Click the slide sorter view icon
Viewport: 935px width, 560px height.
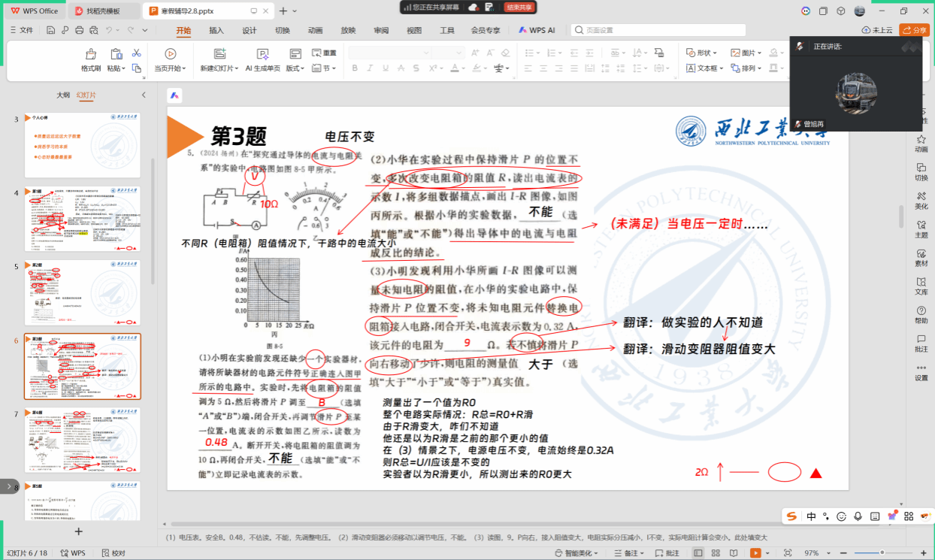click(716, 553)
